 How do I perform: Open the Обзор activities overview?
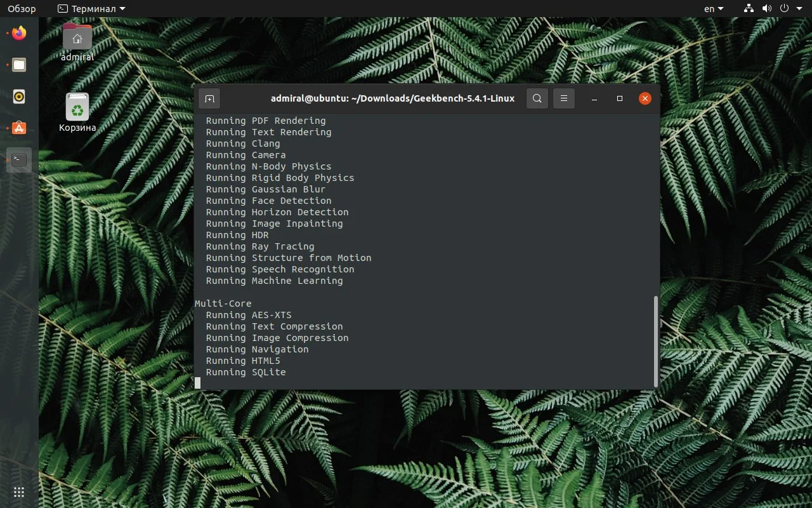click(22, 9)
